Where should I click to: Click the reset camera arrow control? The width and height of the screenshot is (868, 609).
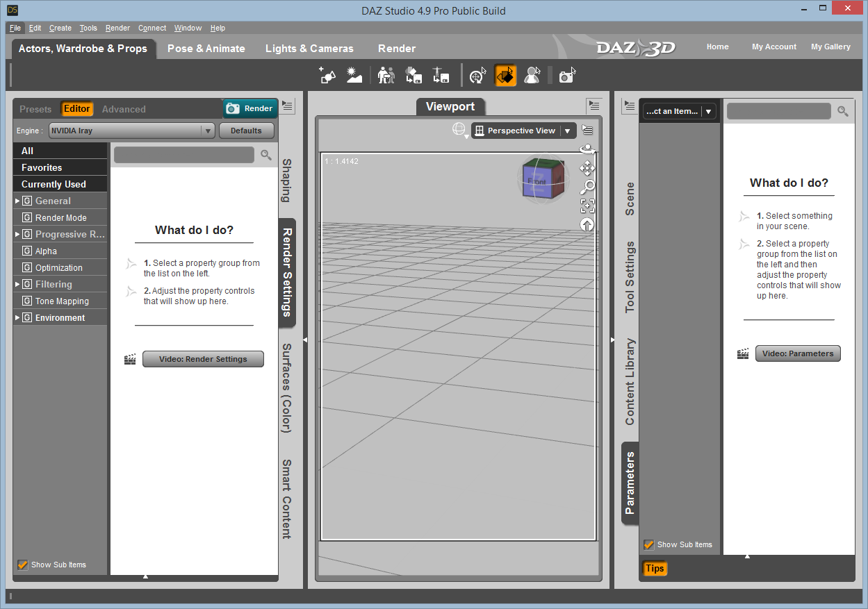pos(587,224)
